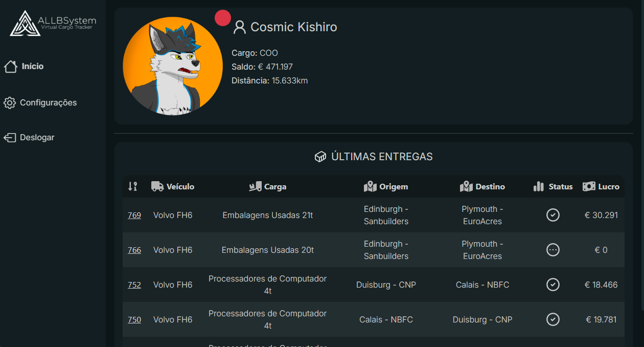Click the red status dot near avatar

pos(223,18)
